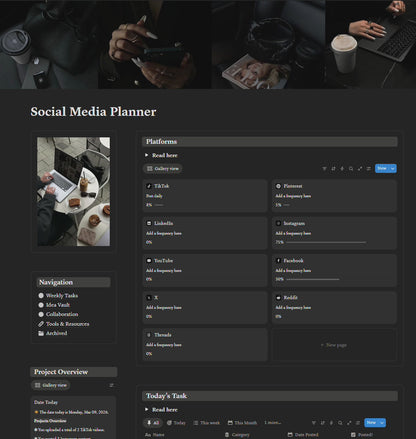Add a New page card in Platforms gallery
The height and width of the screenshot is (439, 416).
tap(334, 345)
